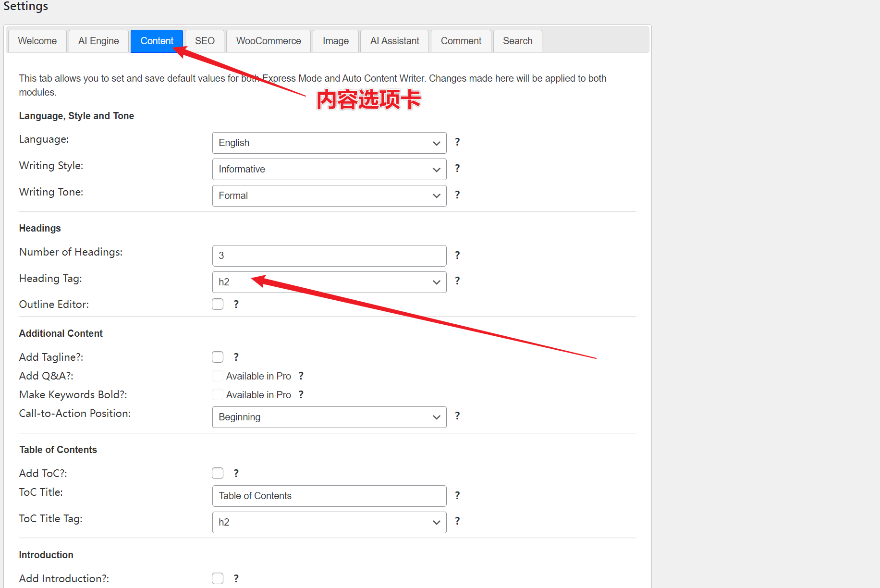Open the ToC Title Tag dropdown

[329, 522]
